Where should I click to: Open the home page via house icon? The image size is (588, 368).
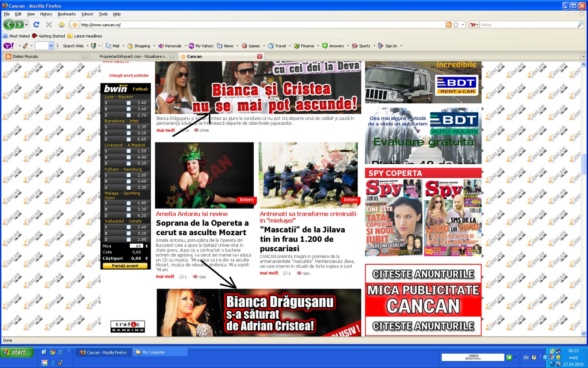61,25
